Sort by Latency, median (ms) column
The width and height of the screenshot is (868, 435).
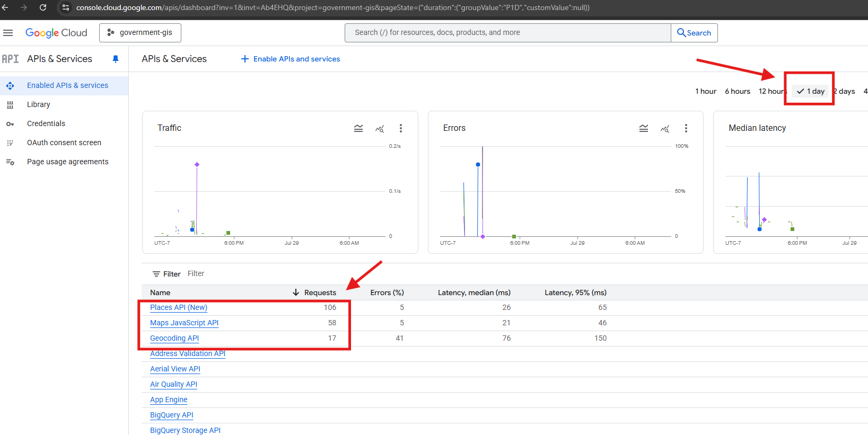pyautogui.click(x=474, y=292)
